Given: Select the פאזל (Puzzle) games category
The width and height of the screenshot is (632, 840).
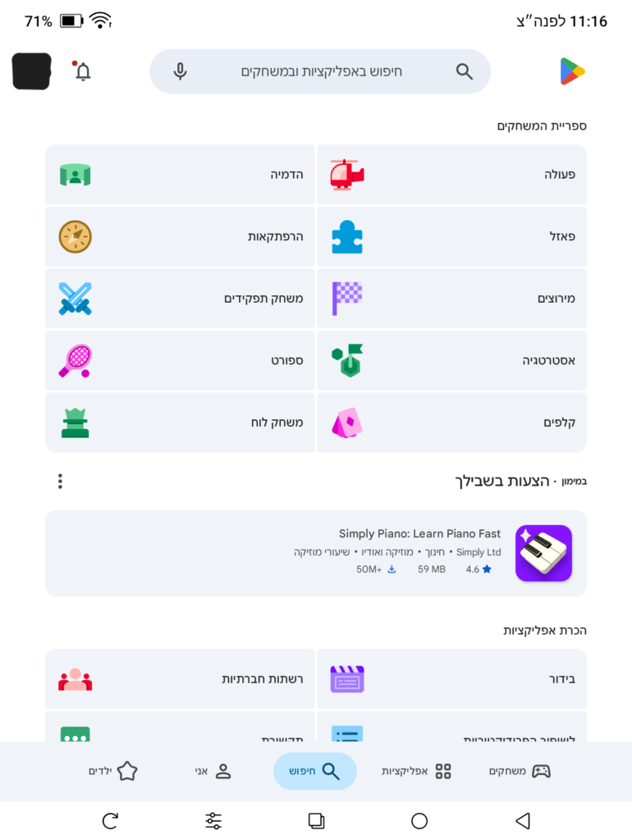Looking at the screenshot, I should [451, 236].
